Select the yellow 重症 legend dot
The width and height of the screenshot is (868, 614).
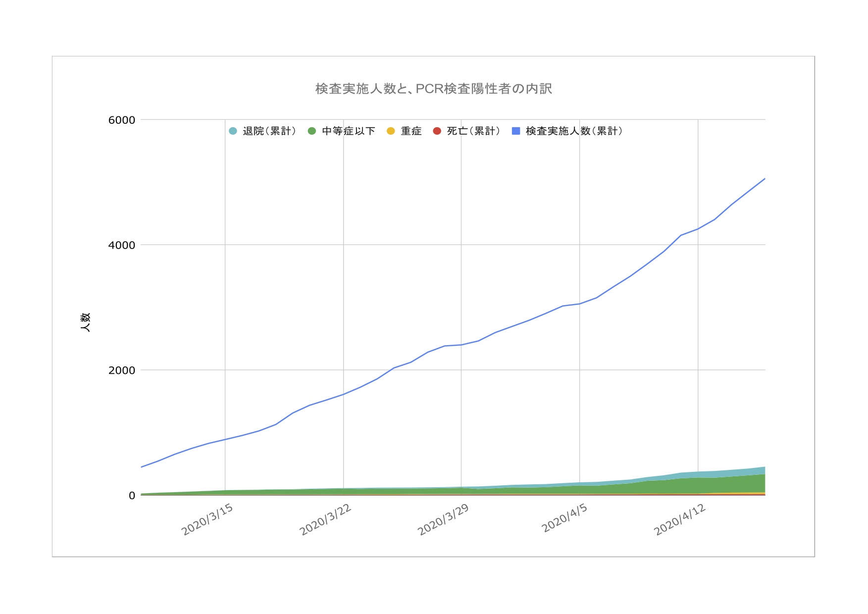(x=391, y=131)
